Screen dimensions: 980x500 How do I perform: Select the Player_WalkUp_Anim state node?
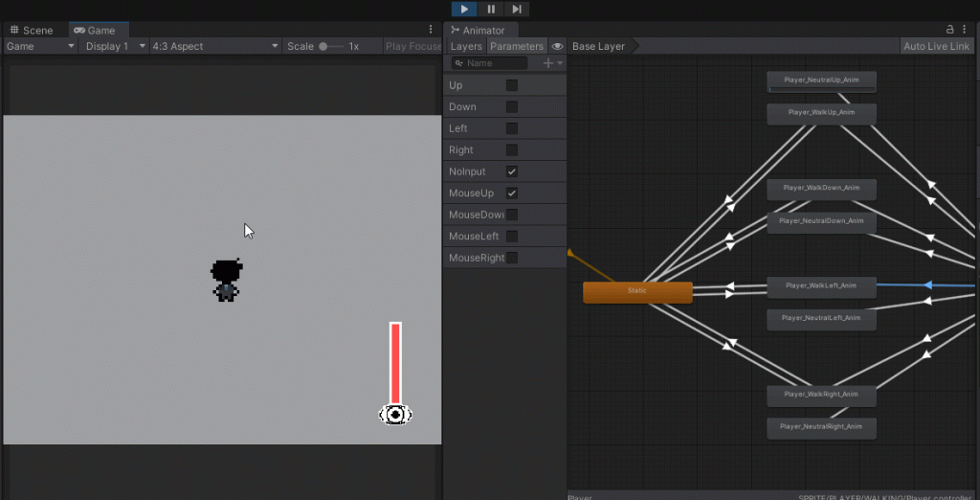point(821,114)
